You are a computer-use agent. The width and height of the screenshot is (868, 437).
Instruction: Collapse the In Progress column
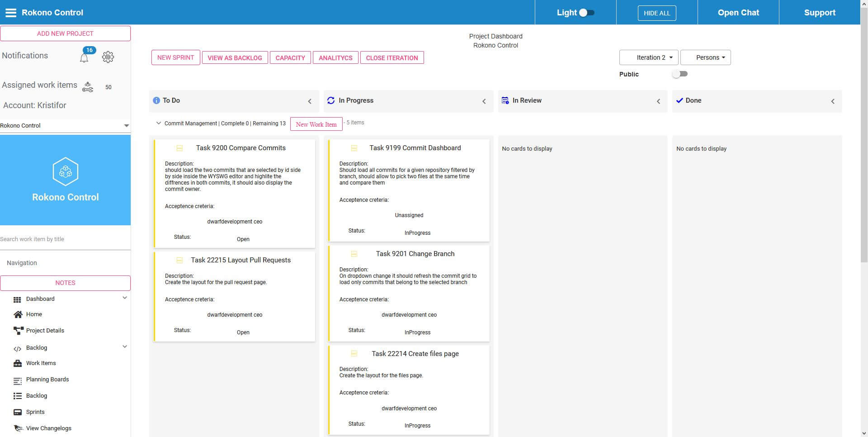pyautogui.click(x=484, y=101)
